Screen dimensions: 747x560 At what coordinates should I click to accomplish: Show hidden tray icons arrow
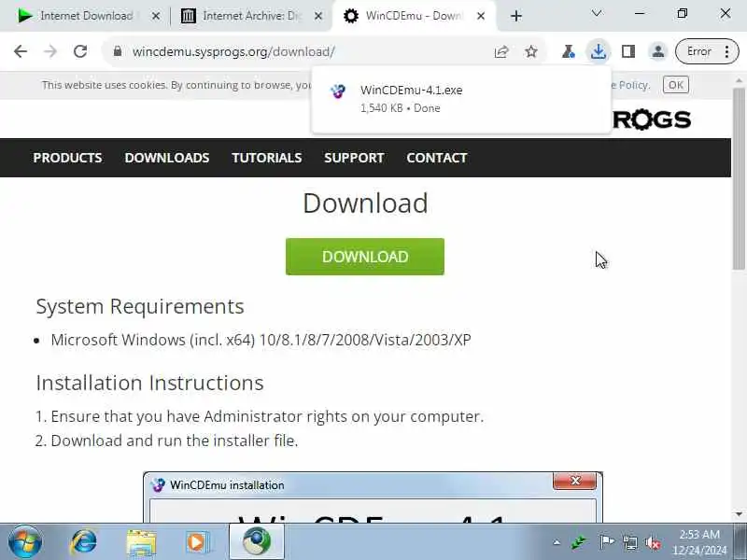[556, 542]
